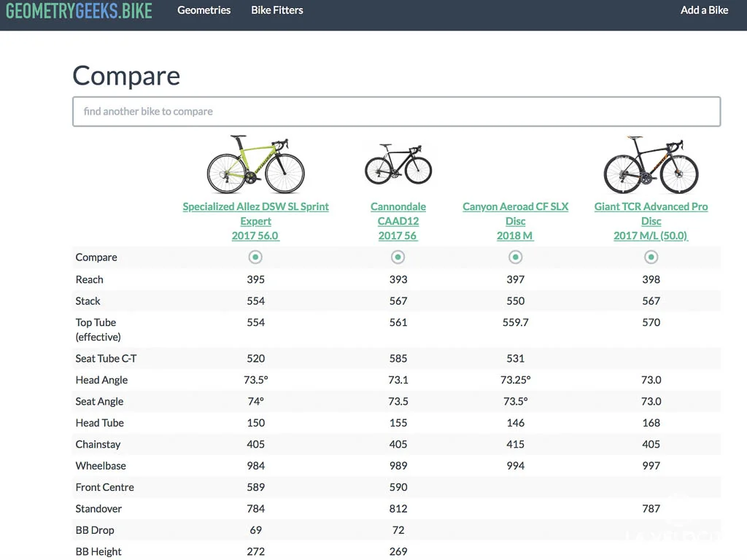Follow the Giant TCR Advanced Pro Disc link
The image size is (747, 560).
coord(651,221)
